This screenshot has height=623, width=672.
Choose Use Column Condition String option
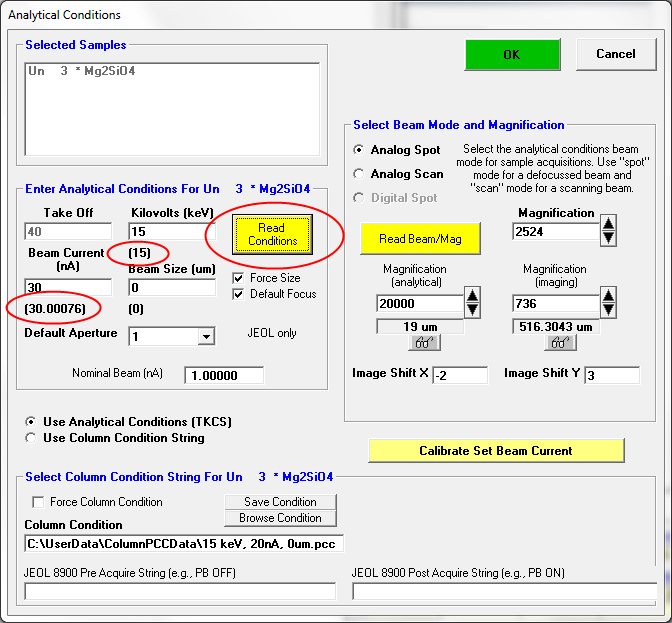[x=32, y=438]
